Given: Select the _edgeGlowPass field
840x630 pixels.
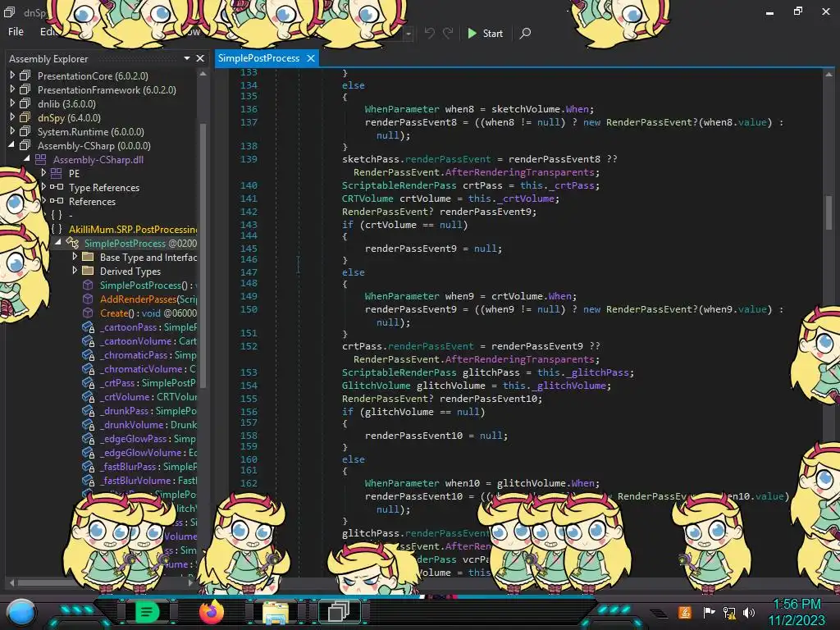Looking at the screenshot, I should (x=148, y=438).
